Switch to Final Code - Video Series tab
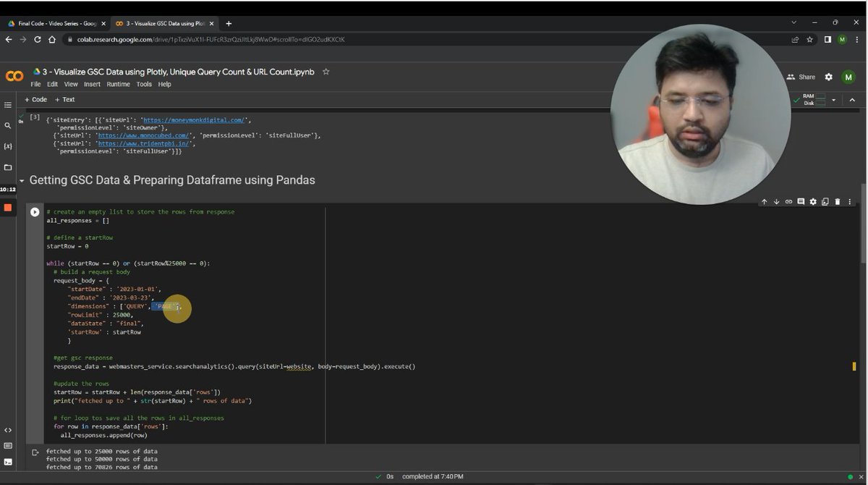Viewport: 868px width, 485px height. (x=55, y=23)
